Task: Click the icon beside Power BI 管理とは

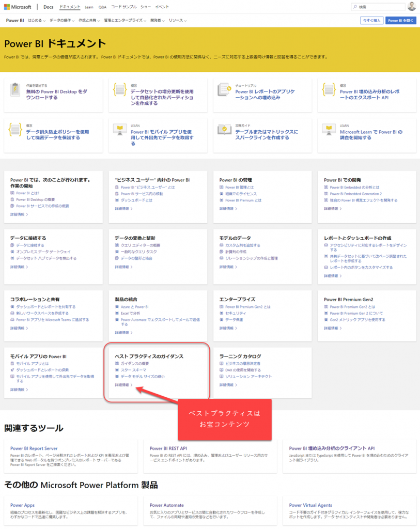Action: click(x=221, y=187)
